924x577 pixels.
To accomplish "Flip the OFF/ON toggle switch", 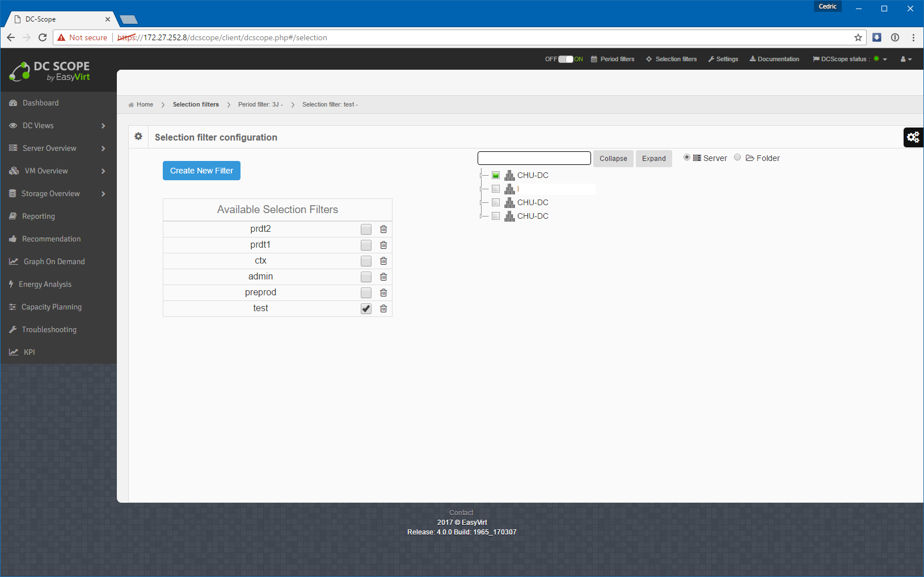I will point(566,59).
